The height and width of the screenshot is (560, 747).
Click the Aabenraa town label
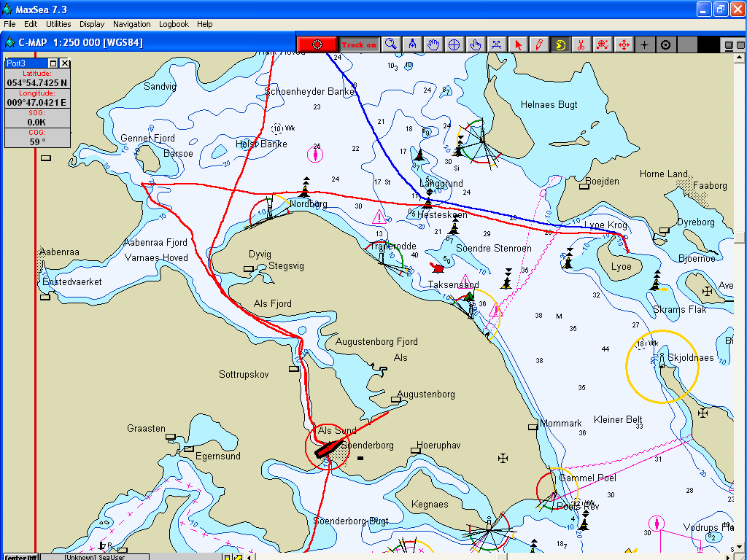point(60,252)
